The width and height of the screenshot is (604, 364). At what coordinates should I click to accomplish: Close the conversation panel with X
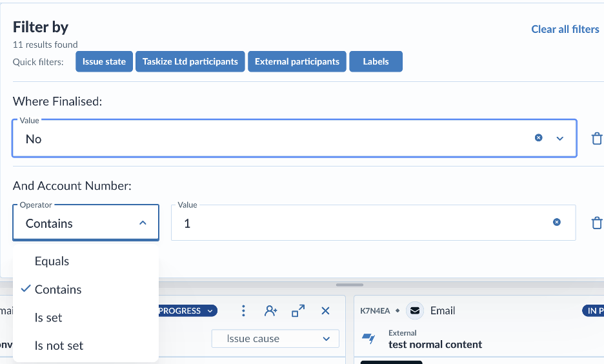[325, 311]
